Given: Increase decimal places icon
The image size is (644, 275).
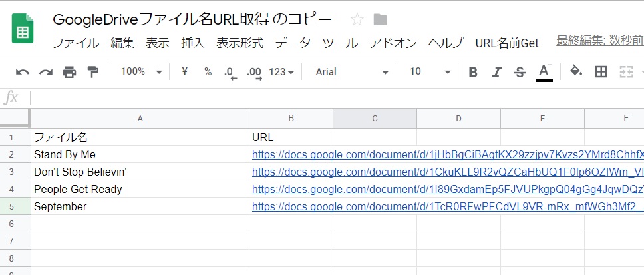Looking at the screenshot, I should pyautogui.click(x=254, y=73).
